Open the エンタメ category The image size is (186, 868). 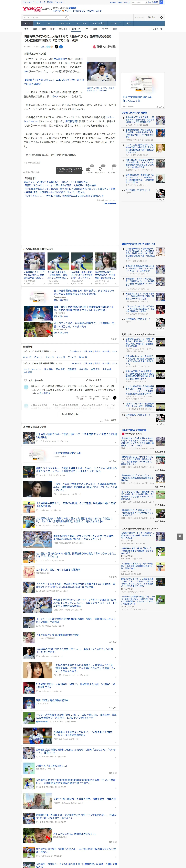[63, 29]
